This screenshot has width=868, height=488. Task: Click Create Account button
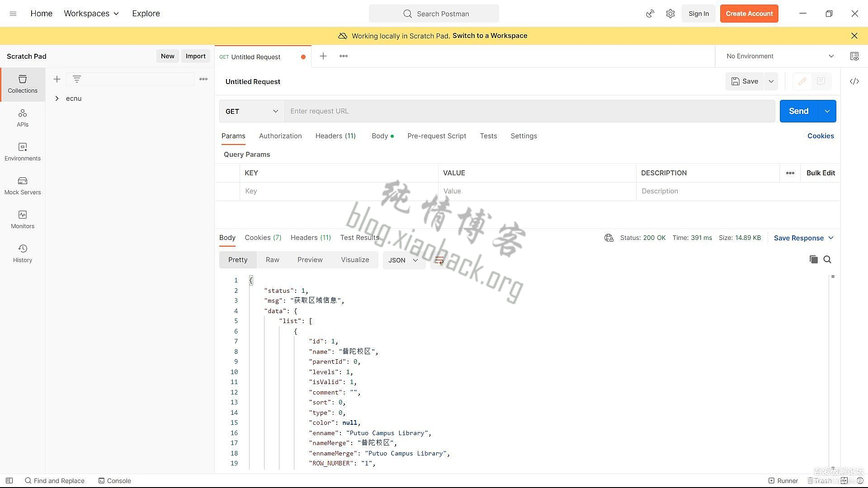pyautogui.click(x=749, y=14)
